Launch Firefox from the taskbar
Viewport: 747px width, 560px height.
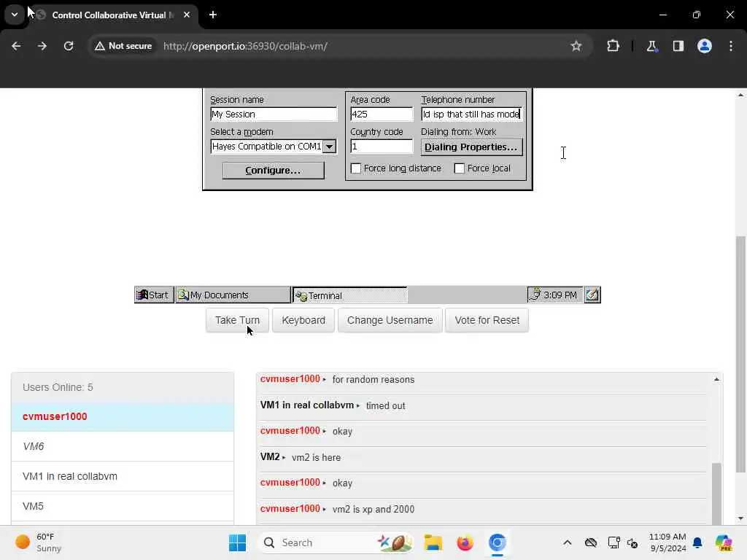point(465,542)
